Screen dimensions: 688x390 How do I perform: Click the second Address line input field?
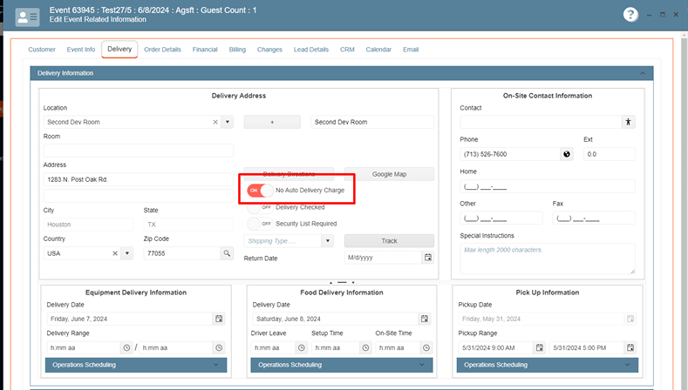point(138,196)
